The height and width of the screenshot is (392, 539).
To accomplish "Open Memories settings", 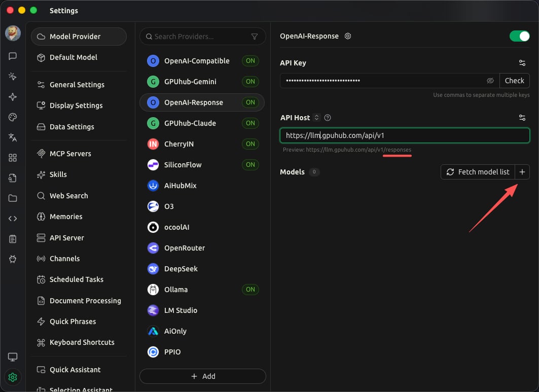I will tap(79, 217).
